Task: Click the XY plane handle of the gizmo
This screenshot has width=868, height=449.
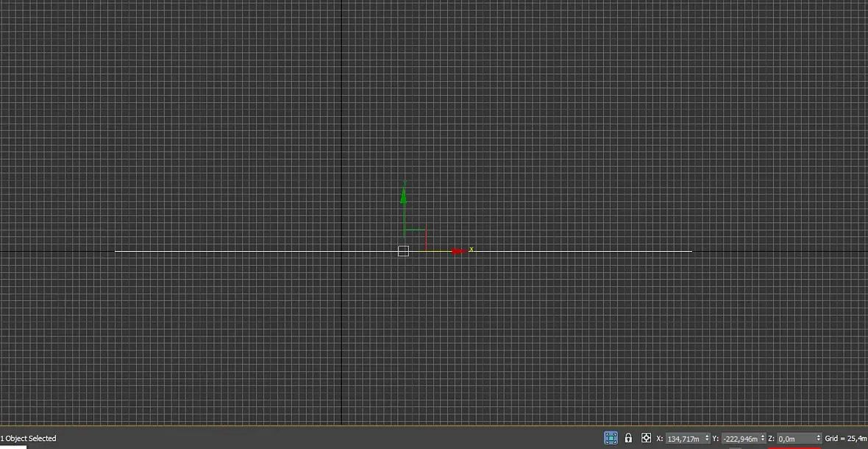Action: point(415,240)
